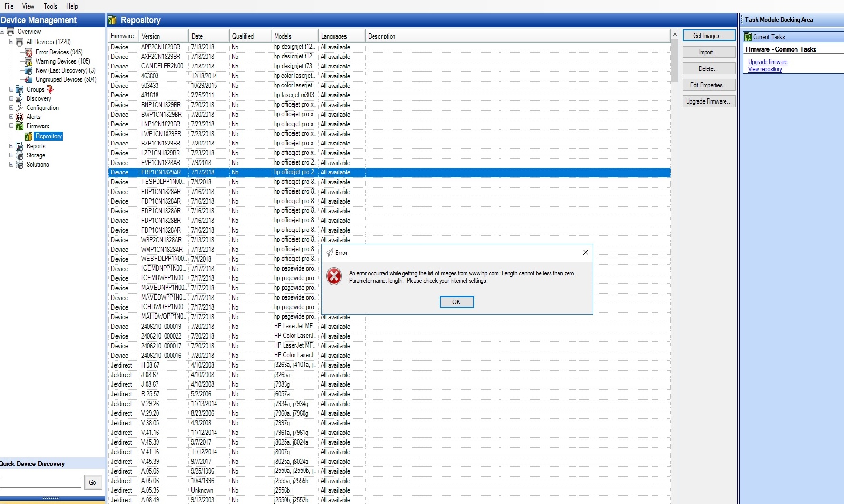Open the Upgrade firmware link

coord(767,62)
